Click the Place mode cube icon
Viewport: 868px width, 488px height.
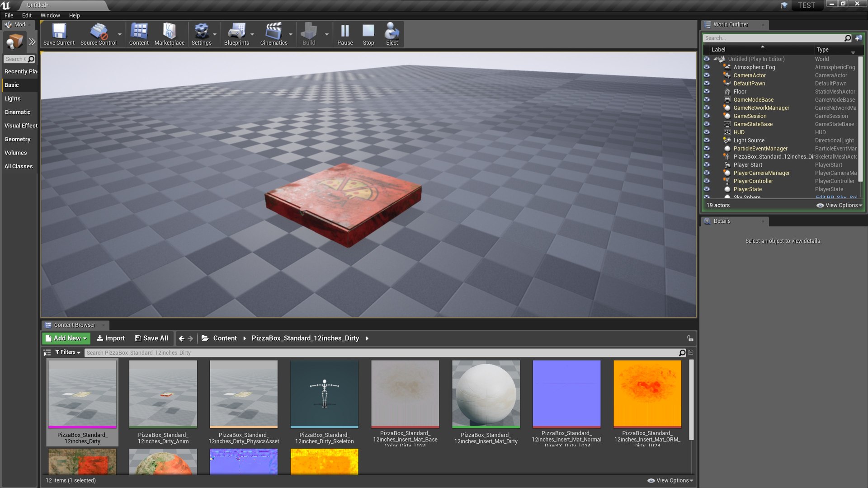14,42
